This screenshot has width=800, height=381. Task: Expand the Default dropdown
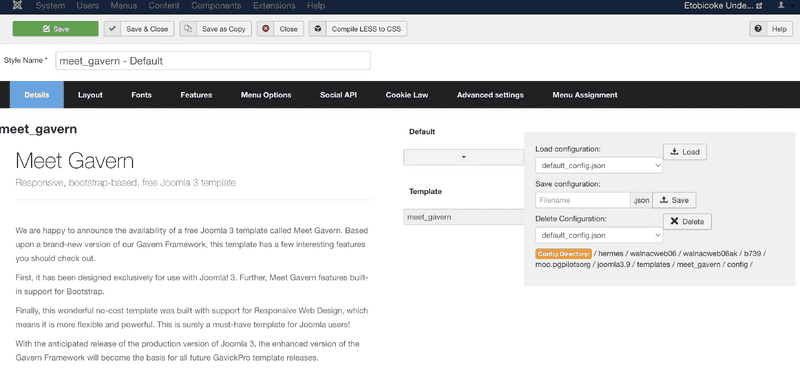click(x=463, y=157)
